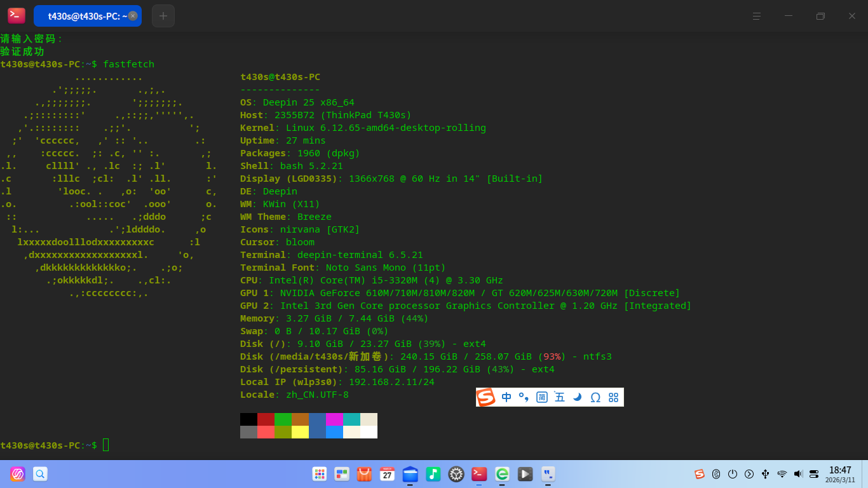
Task: Open the calendar app in the dock
Action: (387, 474)
